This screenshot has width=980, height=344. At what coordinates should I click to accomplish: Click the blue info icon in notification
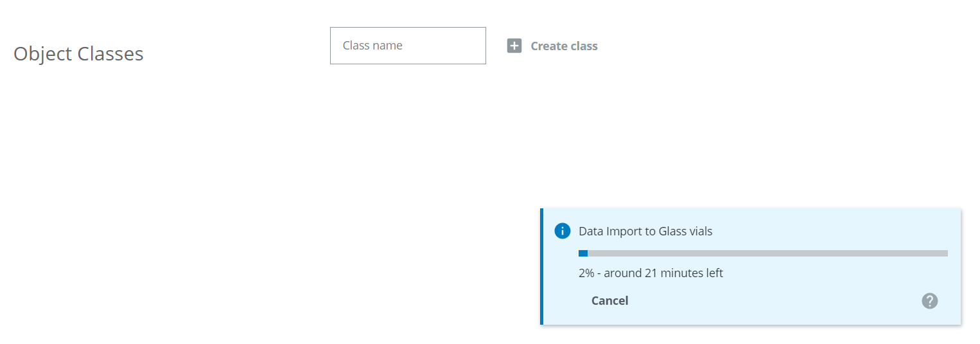click(562, 231)
